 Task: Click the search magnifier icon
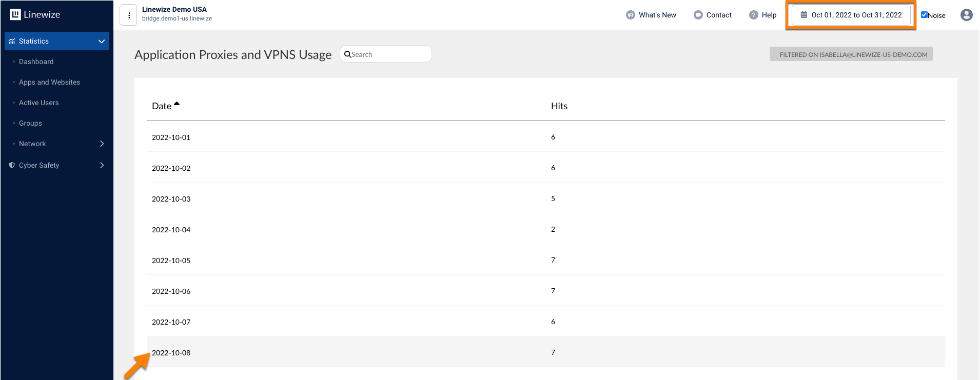tap(347, 54)
